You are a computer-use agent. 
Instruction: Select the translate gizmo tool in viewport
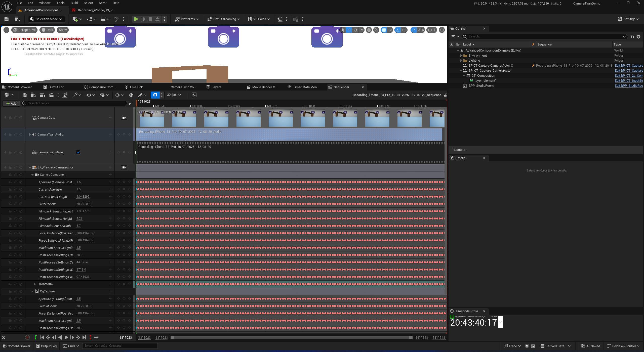(x=349, y=30)
